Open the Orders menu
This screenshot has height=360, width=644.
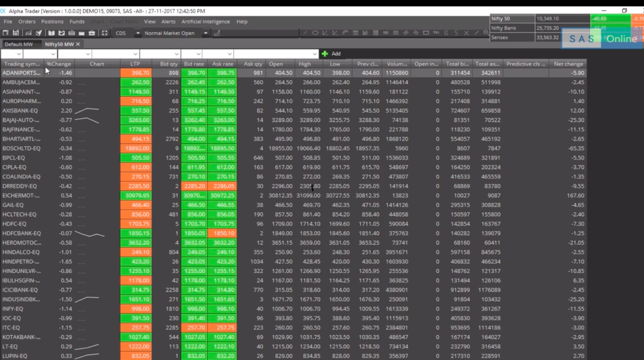pyautogui.click(x=27, y=21)
